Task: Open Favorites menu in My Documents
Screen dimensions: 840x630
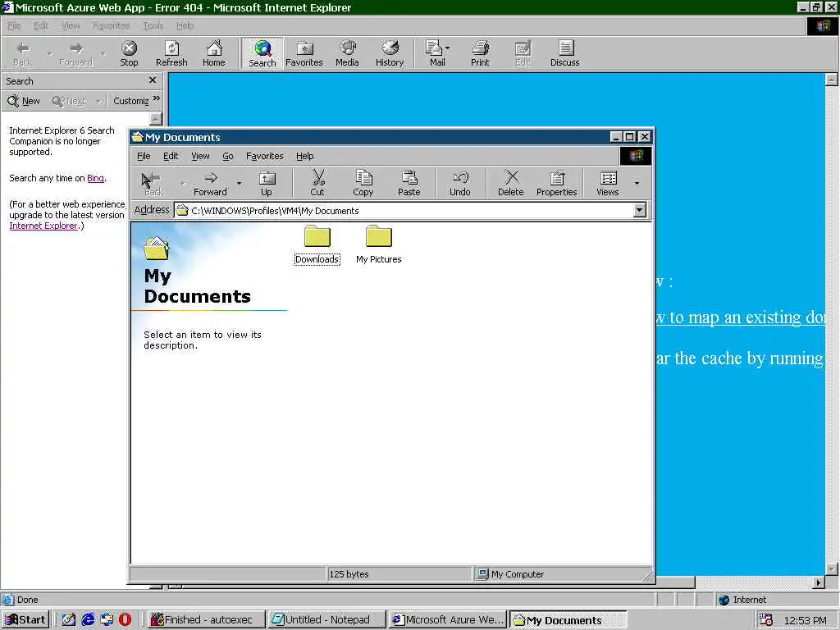Action: point(265,156)
